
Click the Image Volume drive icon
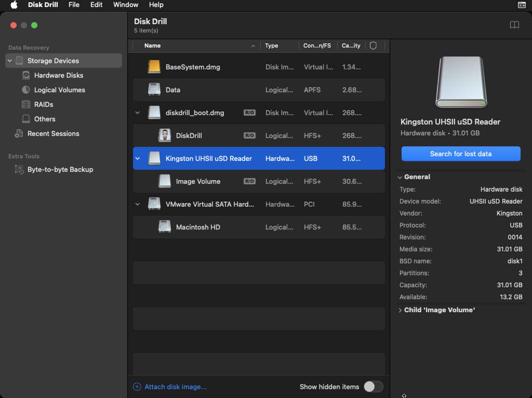point(165,181)
